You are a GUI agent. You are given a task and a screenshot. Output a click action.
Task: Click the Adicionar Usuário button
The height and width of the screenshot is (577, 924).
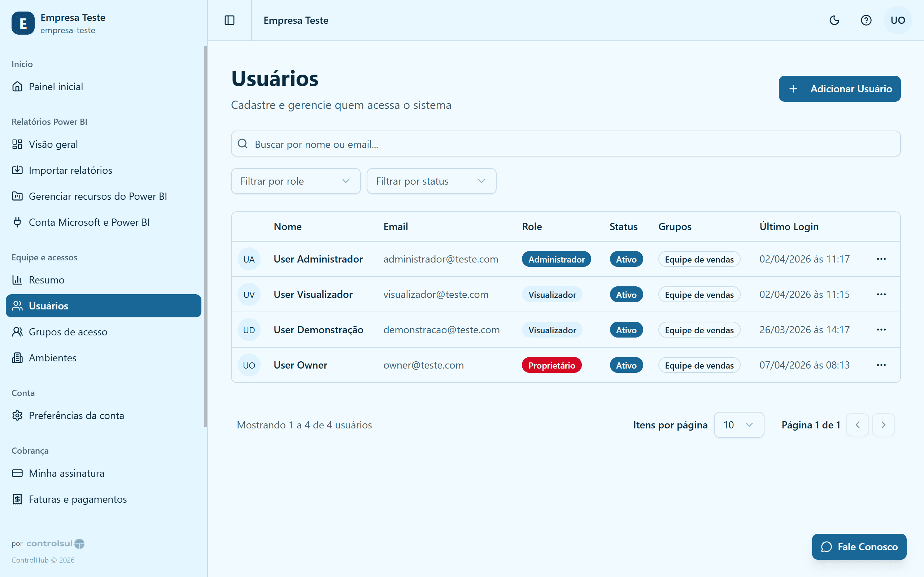tap(839, 89)
